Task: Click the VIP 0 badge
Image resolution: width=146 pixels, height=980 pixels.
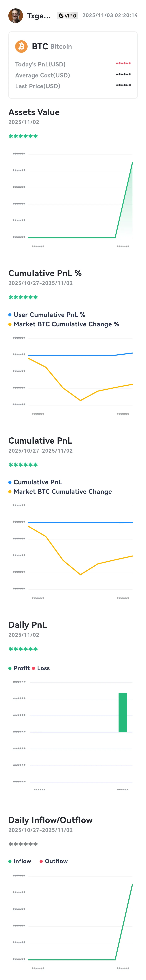Action: click(68, 16)
